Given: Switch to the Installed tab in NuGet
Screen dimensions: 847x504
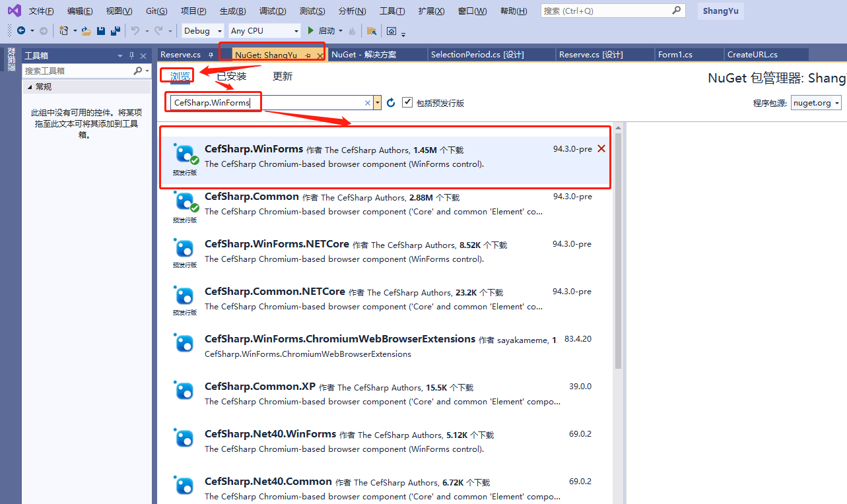Looking at the screenshot, I should pyautogui.click(x=232, y=77).
